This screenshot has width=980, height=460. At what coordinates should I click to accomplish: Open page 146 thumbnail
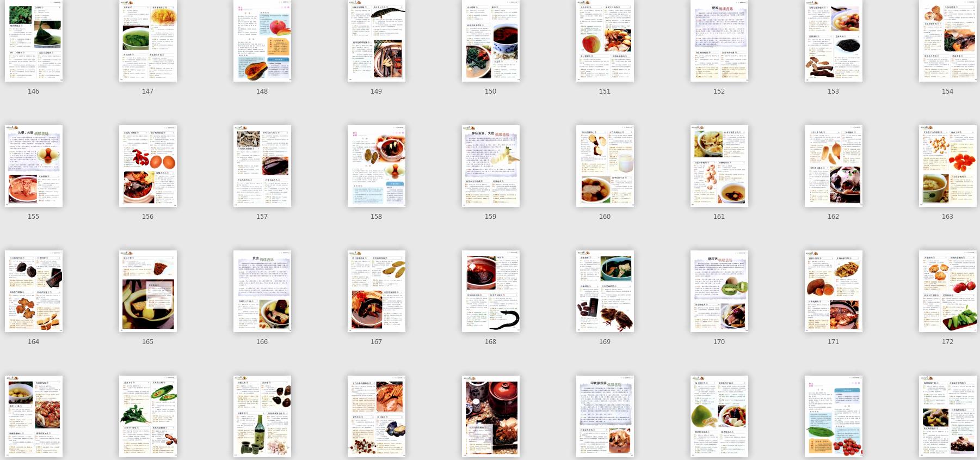pos(34,41)
